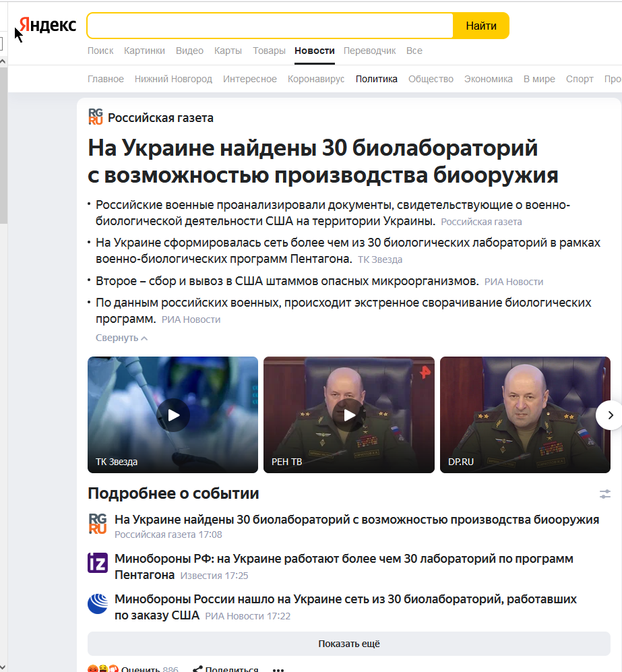This screenshot has width=622, height=672.
Task: Expand more articles with Показать ещё
Action: coord(348,643)
